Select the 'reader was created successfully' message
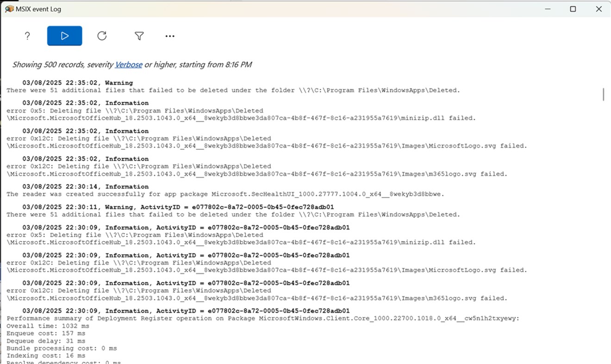 click(x=225, y=194)
